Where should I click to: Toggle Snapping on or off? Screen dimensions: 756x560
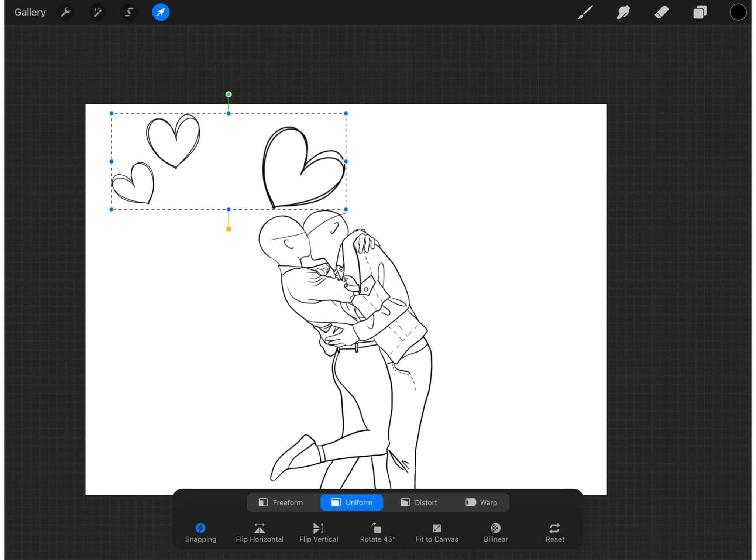201,532
